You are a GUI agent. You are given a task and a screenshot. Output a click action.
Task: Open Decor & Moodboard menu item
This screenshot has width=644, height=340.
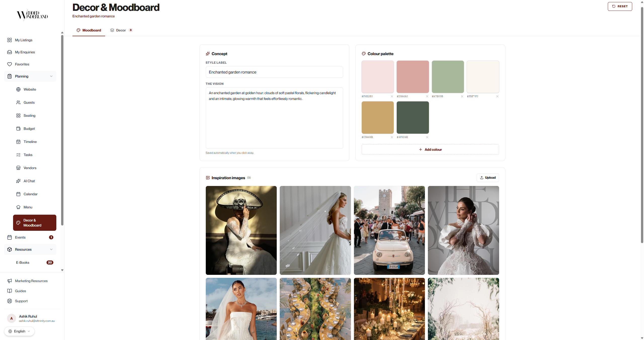pos(35,223)
